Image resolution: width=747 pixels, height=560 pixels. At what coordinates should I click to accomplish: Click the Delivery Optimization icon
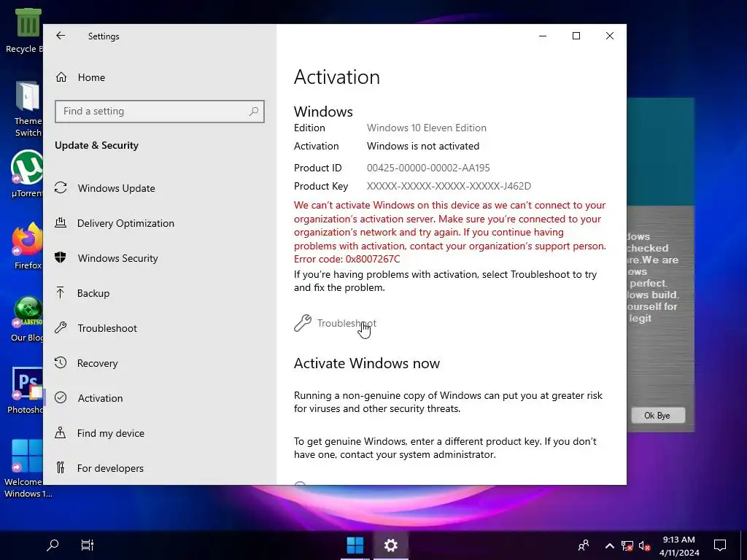pos(61,222)
